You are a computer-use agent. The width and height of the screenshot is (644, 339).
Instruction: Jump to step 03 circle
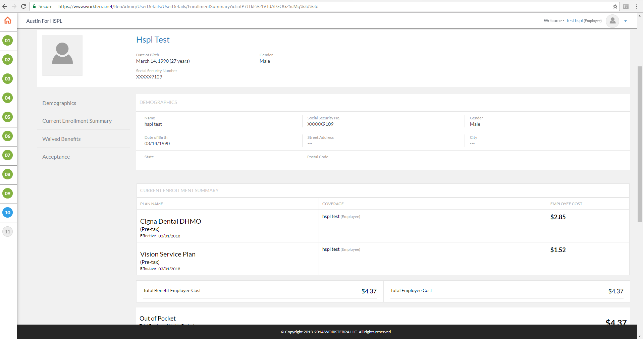(7, 79)
